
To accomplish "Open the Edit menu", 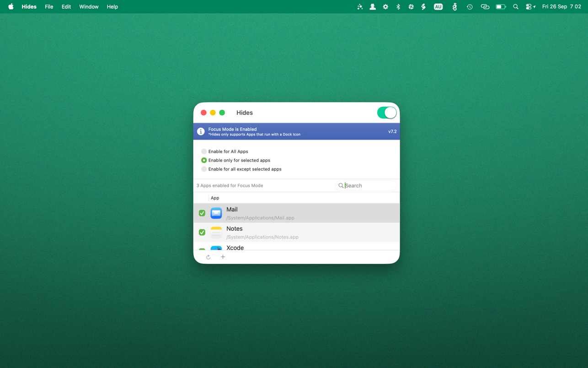I will pyautogui.click(x=66, y=7).
